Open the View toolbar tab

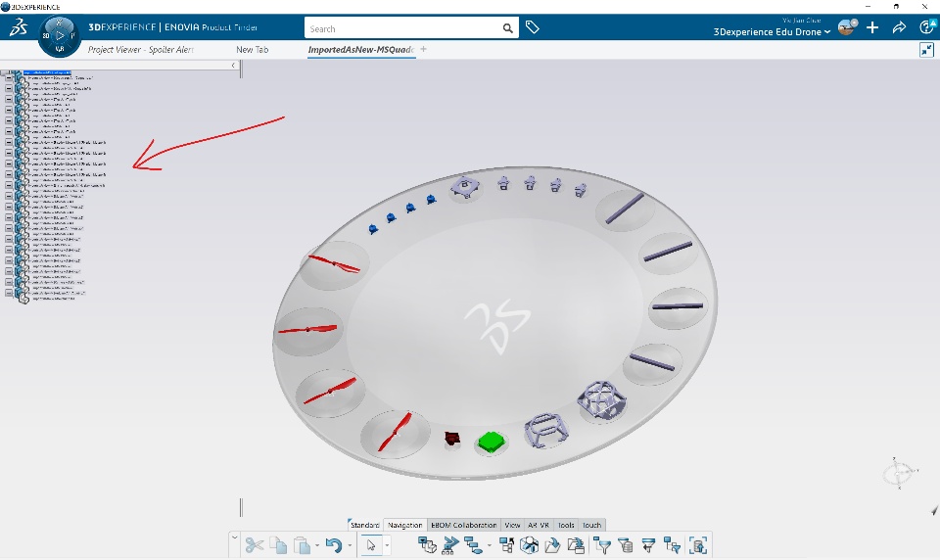512,525
